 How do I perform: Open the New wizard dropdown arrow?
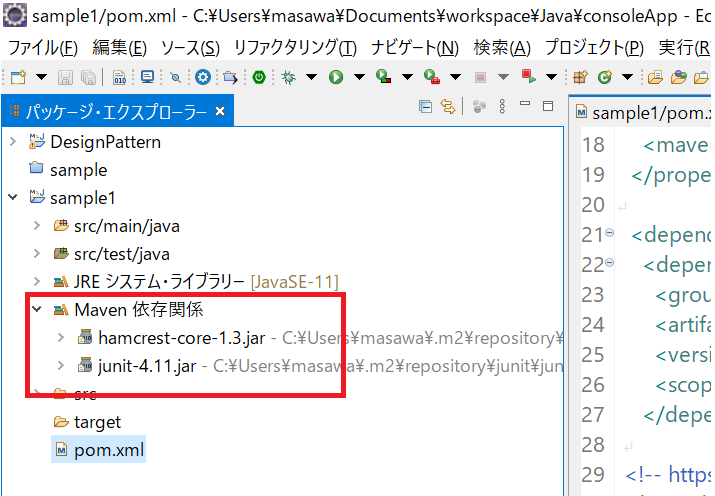point(41,77)
